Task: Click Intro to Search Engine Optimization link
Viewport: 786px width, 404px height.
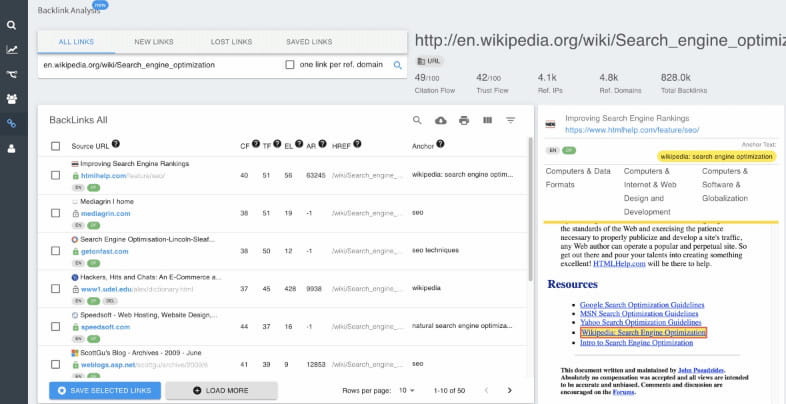Action: click(x=637, y=343)
